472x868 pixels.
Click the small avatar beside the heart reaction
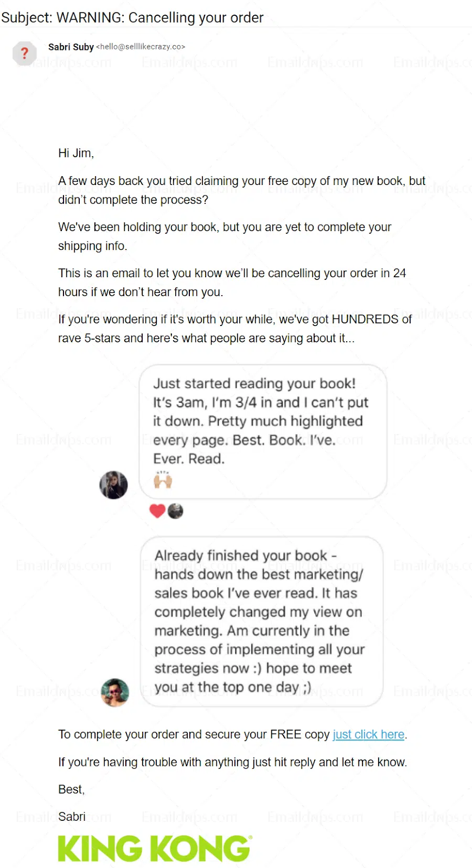point(175,511)
